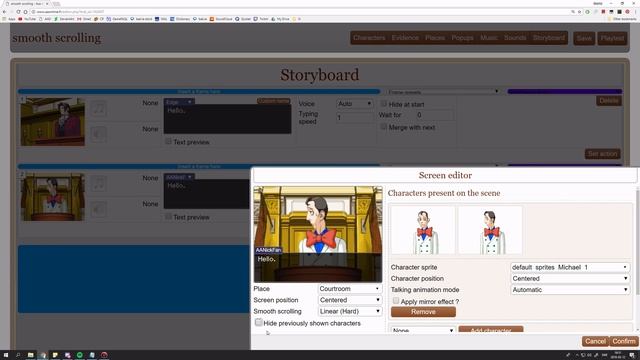The height and width of the screenshot is (360, 640).
Task: Cancel the Screen editor dialog
Action: 596,341
